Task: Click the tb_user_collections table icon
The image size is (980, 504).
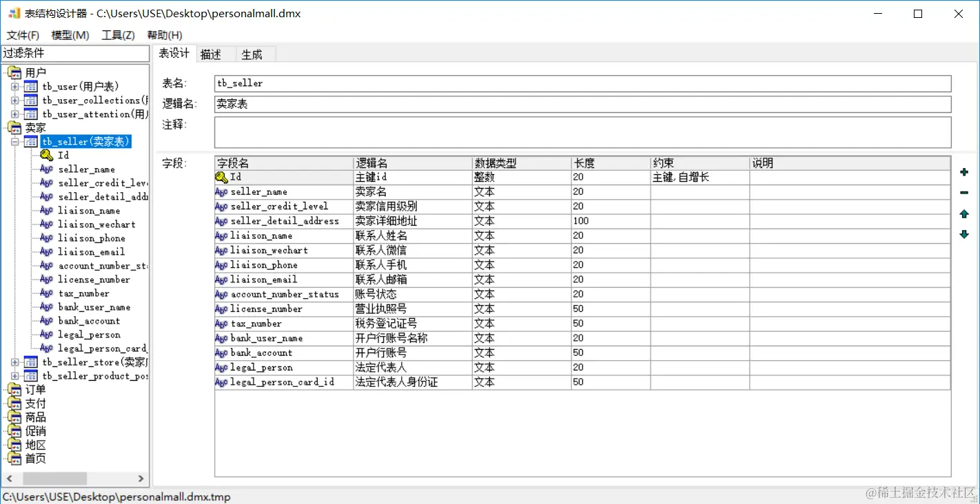Action: pos(31,101)
